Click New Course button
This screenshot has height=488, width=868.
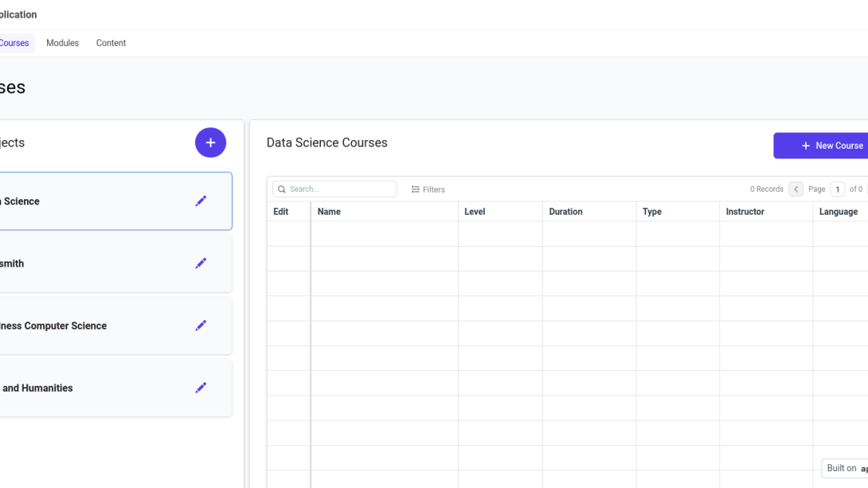coord(822,146)
